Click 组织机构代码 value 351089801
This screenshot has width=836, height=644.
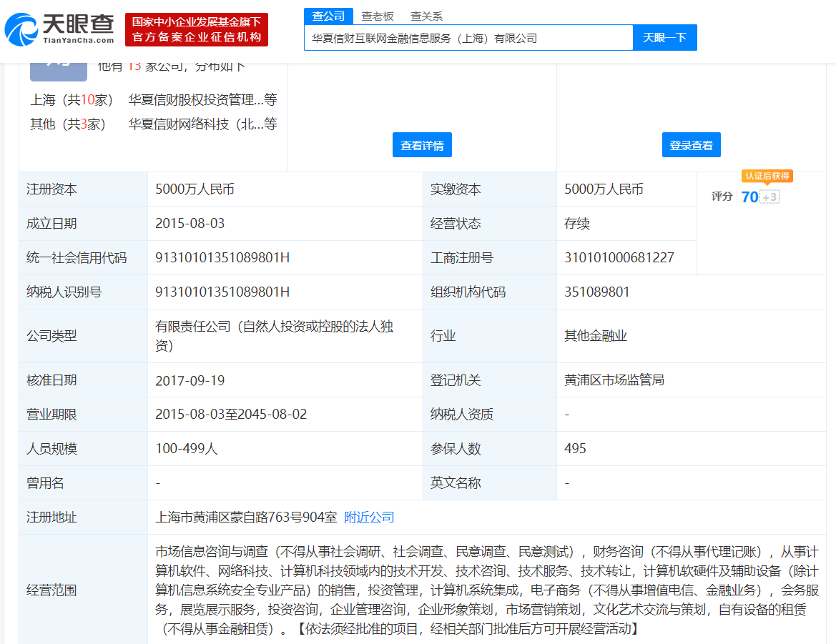coord(596,292)
